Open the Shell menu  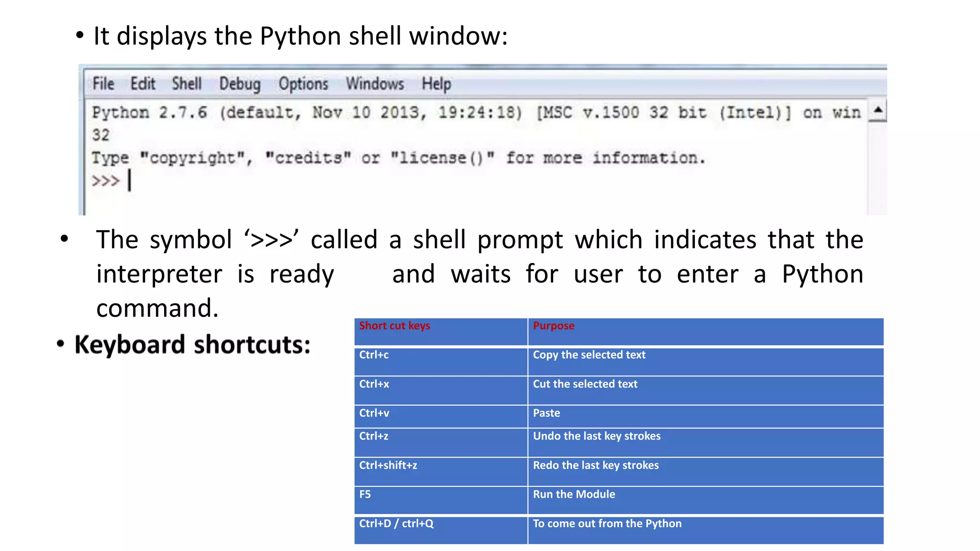pos(187,84)
